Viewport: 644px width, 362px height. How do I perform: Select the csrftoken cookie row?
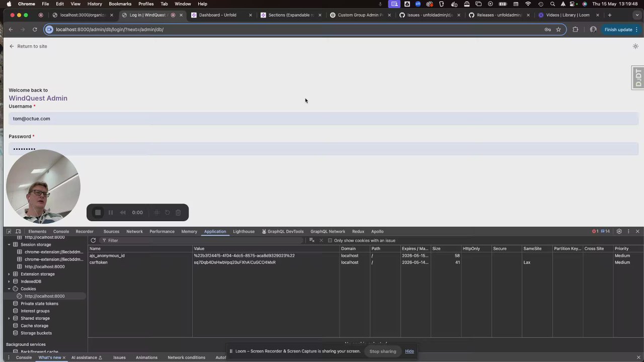click(366, 262)
